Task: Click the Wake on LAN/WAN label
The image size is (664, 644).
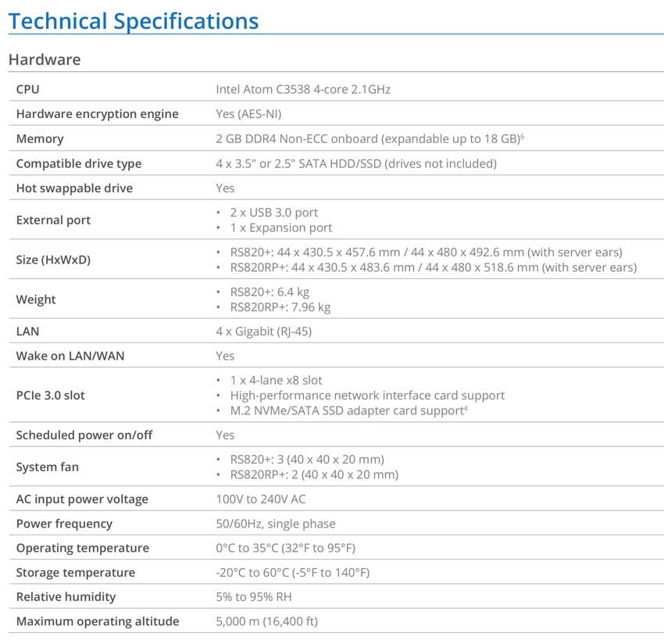Action: point(70,356)
